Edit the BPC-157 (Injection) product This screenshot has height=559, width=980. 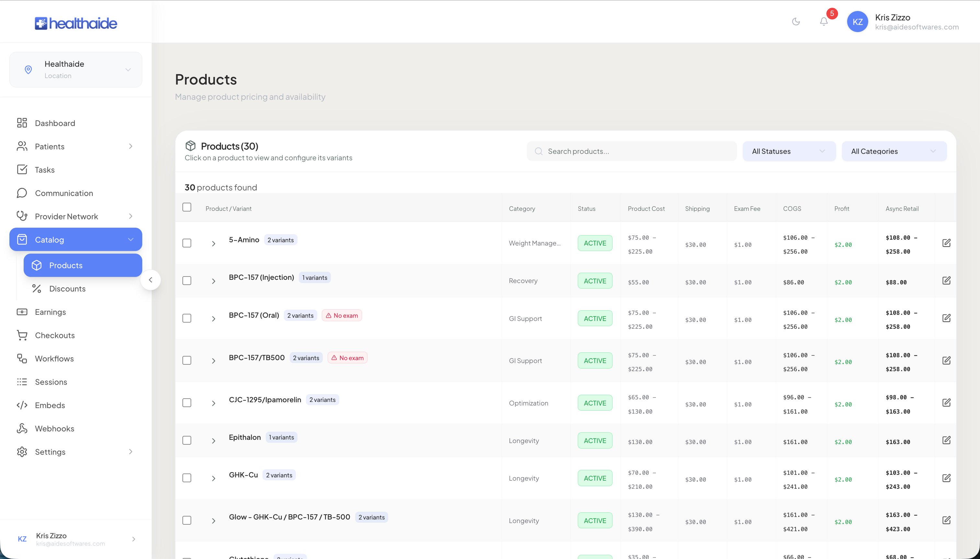pyautogui.click(x=946, y=280)
